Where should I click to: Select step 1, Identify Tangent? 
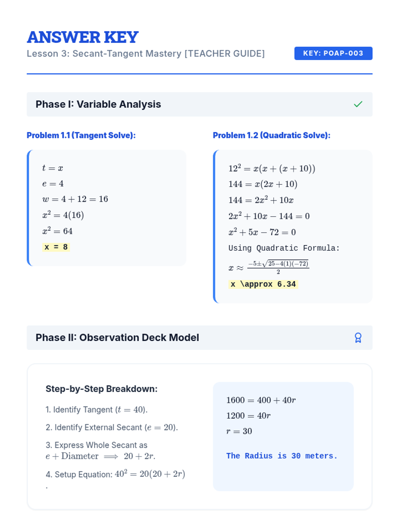point(96,410)
